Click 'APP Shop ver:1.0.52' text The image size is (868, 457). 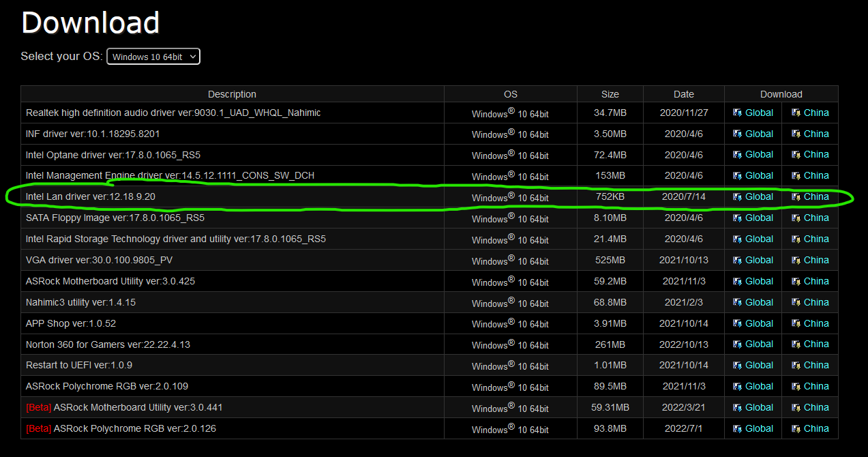pos(71,323)
